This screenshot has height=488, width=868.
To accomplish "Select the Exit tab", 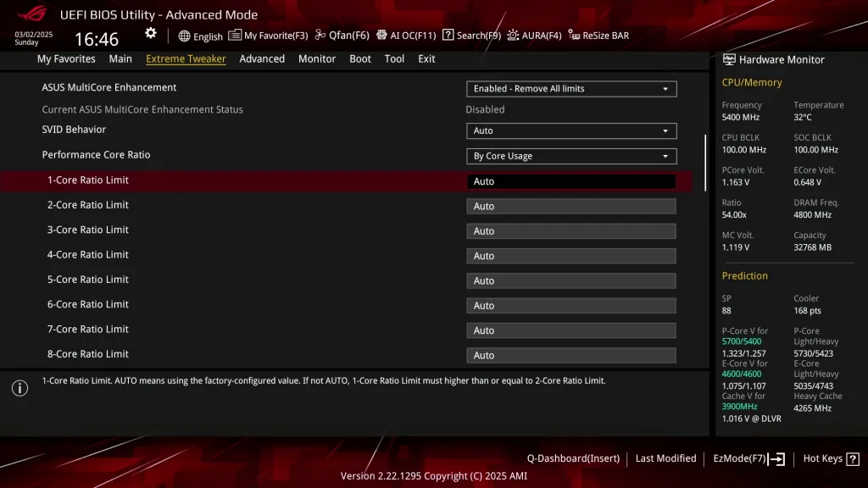I will coord(426,58).
